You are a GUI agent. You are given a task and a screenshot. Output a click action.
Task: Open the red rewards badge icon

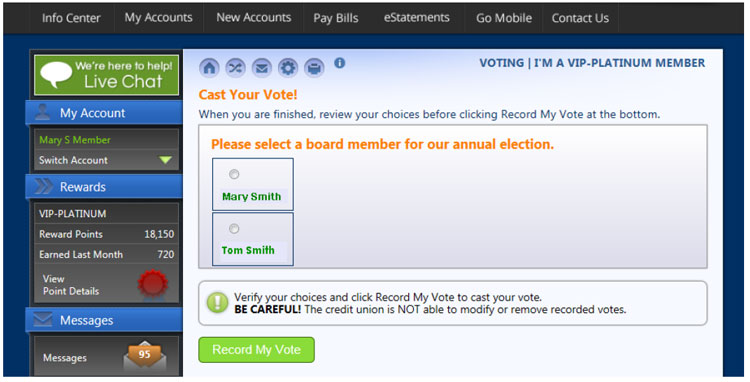click(x=153, y=284)
